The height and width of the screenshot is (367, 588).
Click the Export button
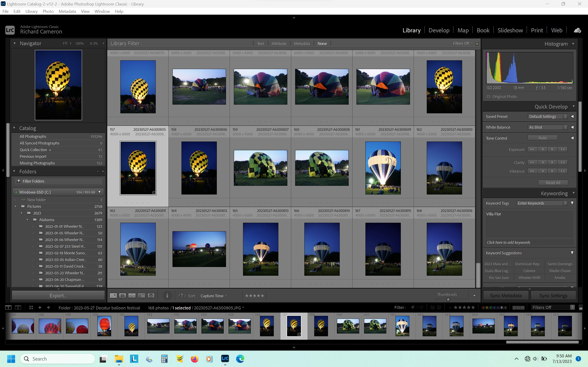58,295
